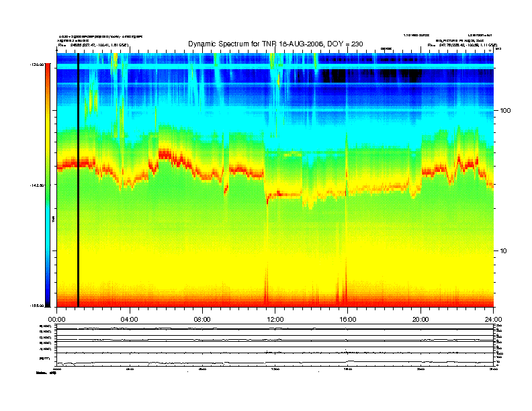The height and width of the screenshot is (411, 532).
Task: Click the topmost line plot panel below spectrogram
Action: pos(275,326)
